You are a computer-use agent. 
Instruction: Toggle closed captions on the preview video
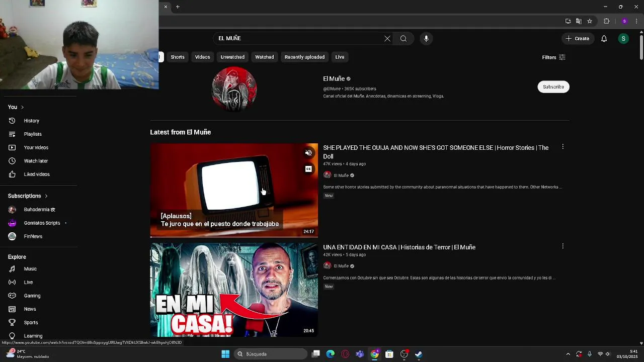point(309,169)
